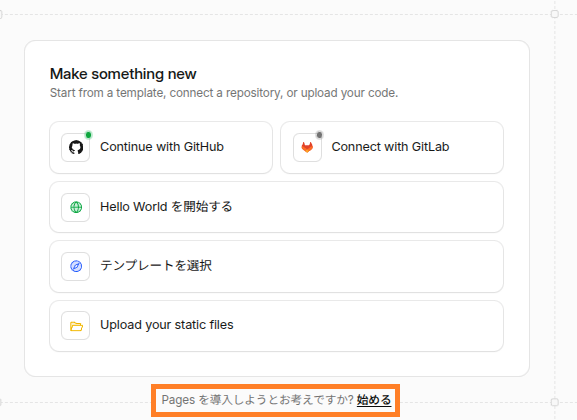Click the Make something new heading
The width and height of the screenshot is (577, 420).
tap(123, 74)
